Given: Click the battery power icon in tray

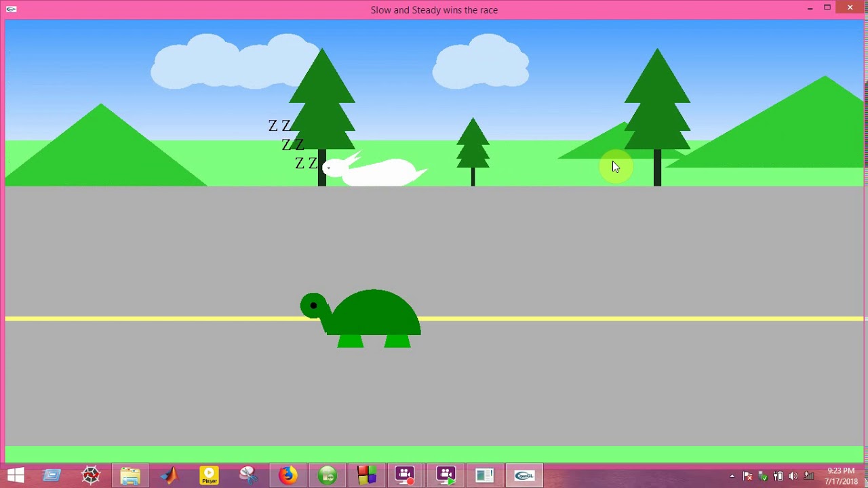Looking at the screenshot, I should point(778,476).
